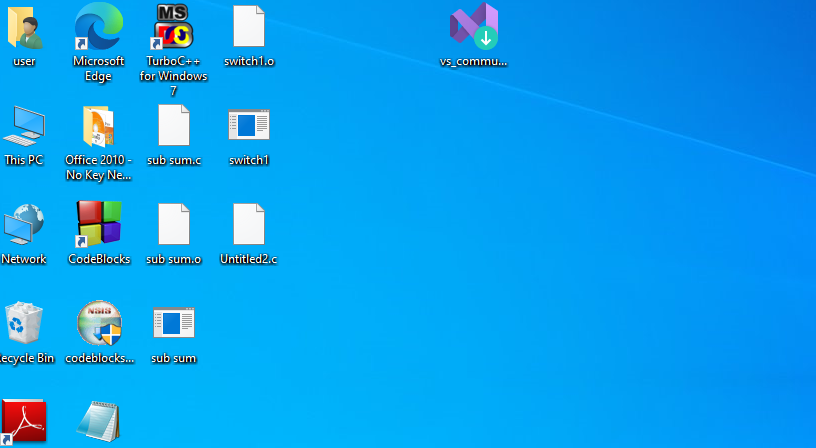
Task: Click the CodeBlocks shortcut icon
Action: 99,225
